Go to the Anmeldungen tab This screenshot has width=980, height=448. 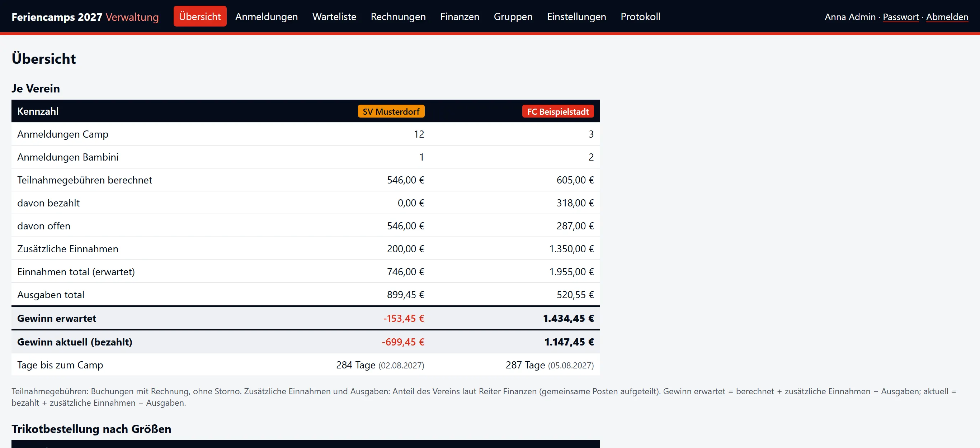[266, 16]
